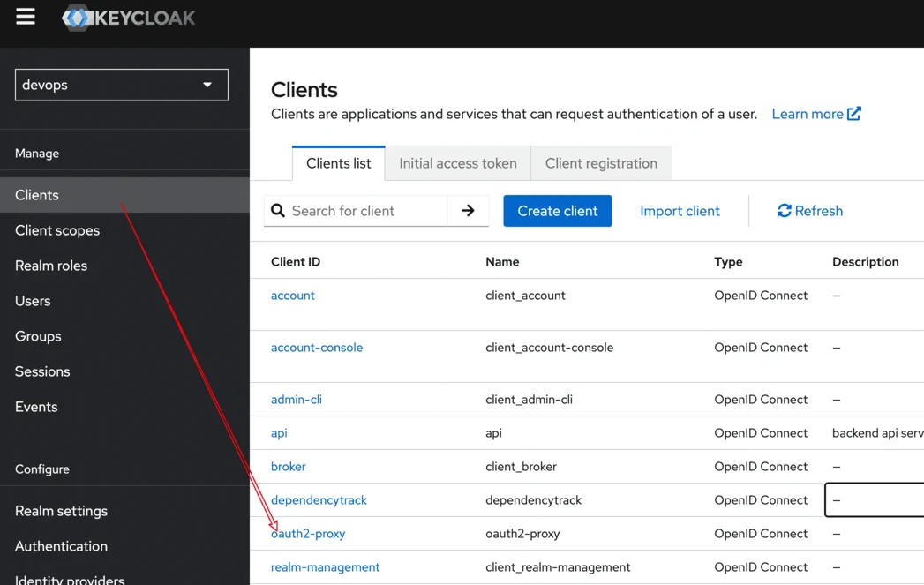Open Client scopes from the sidebar
924x585 pixels.
click(x=56, y=230)
